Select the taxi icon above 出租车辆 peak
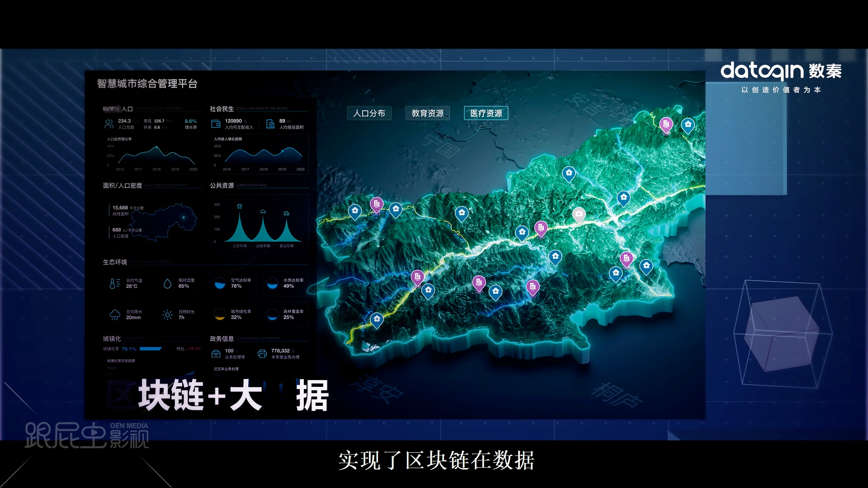868x488 pixels. click(263, 211)
